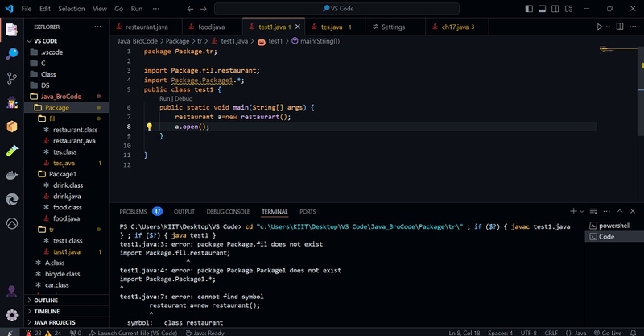
Task: Expand the JAVA PROJECTS section
Action: point(53,322)
